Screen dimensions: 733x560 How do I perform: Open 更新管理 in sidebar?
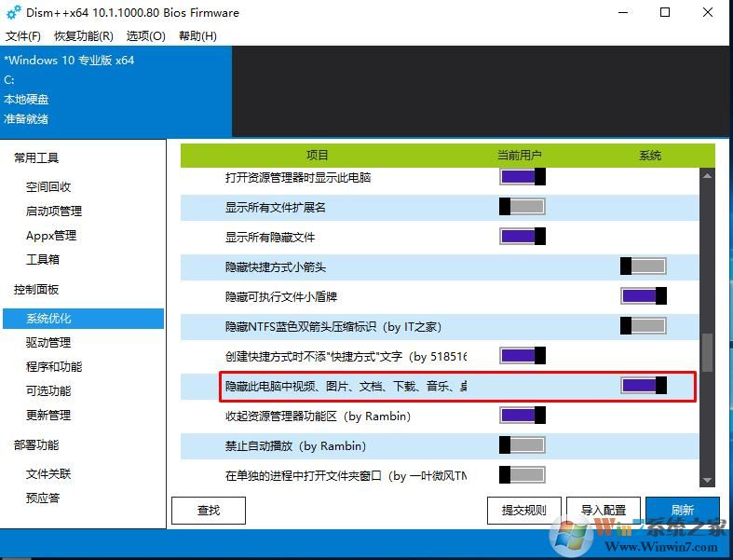[x=48, y=415]
